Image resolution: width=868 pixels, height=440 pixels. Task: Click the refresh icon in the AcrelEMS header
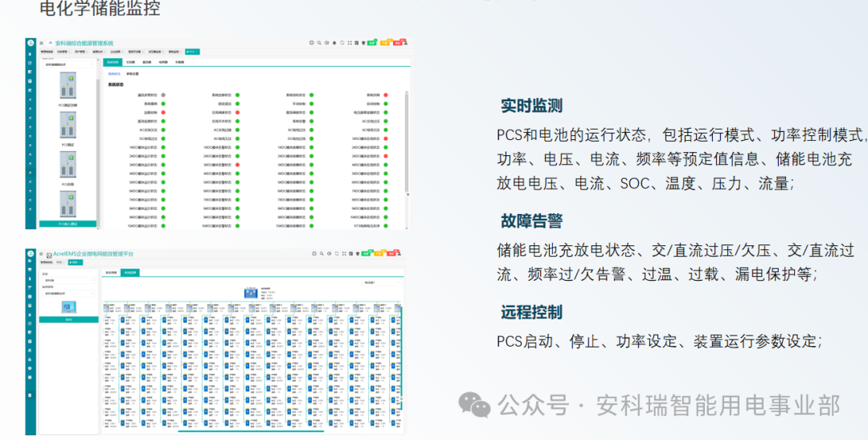tap(337, 254)
